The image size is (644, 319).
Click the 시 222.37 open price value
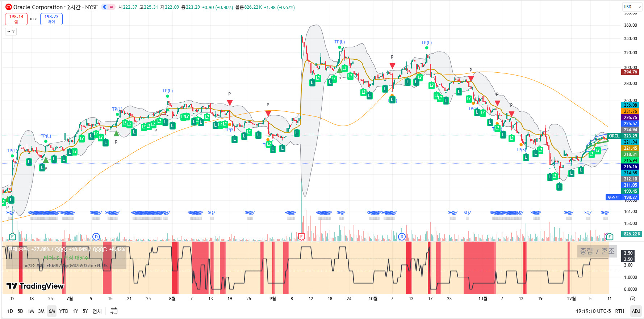(x=128, y=7)
